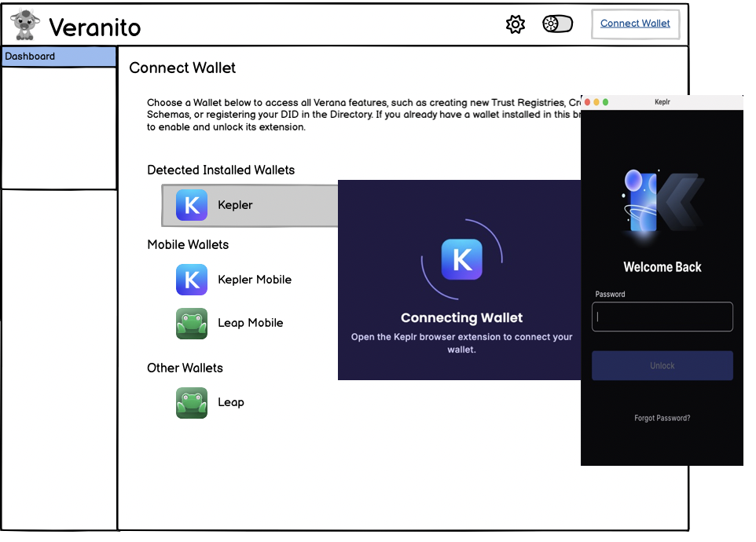
Task: Click the Veranito title text
Action: [95, 27]
